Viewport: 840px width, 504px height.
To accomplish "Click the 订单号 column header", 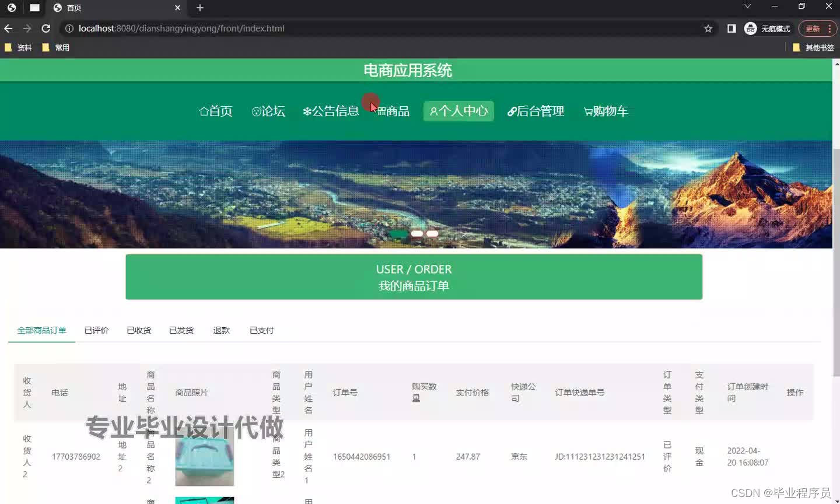I will tap(345, 393).
